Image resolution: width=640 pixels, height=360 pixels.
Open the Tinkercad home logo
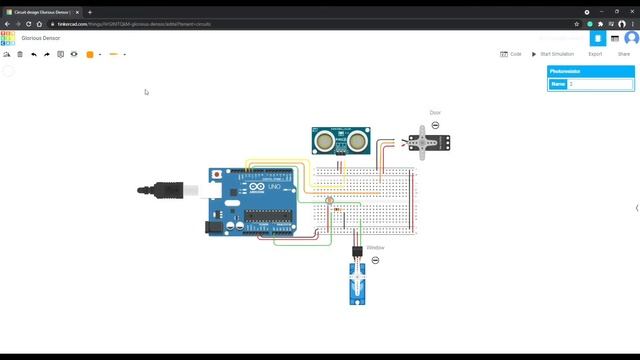[x=8, y=38]
